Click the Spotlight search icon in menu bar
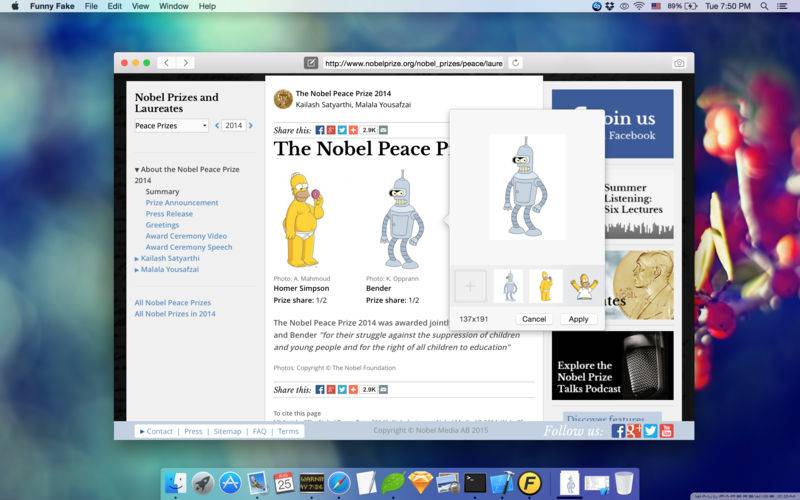Viewport: 800px width, 500px height. pos(764,6)
